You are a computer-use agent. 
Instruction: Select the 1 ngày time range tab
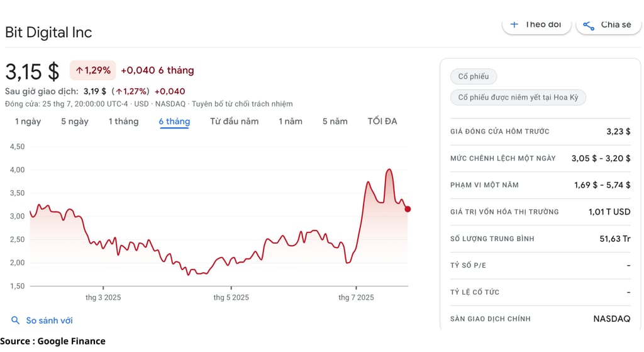(28, 122)
